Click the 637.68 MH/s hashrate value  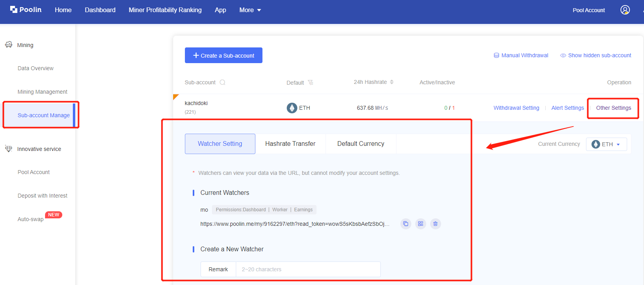pyautogui.click(x=373, y=108)
